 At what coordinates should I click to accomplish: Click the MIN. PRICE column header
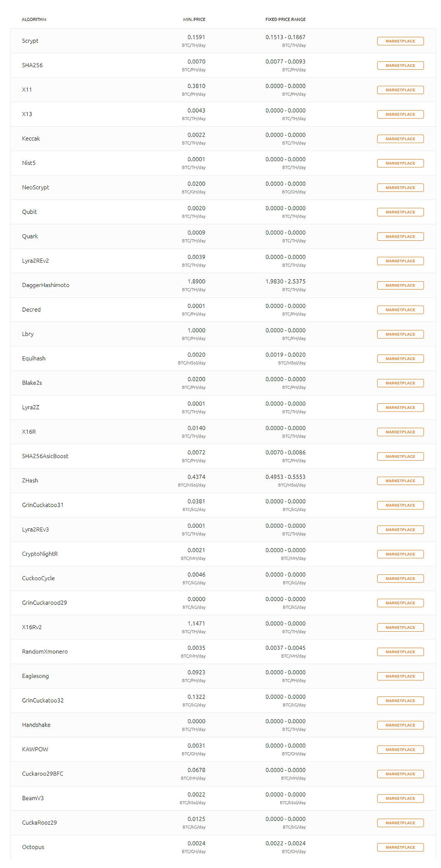(194, 19)
